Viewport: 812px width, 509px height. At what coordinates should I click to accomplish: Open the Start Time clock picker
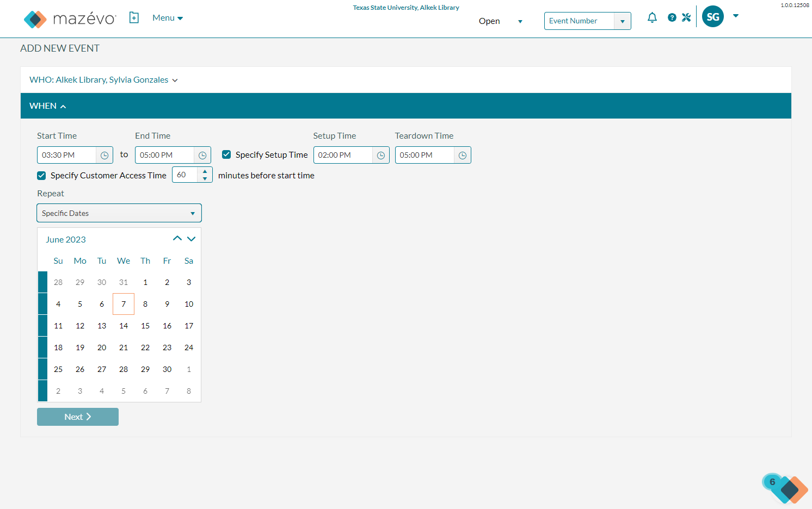click(104, 156)
